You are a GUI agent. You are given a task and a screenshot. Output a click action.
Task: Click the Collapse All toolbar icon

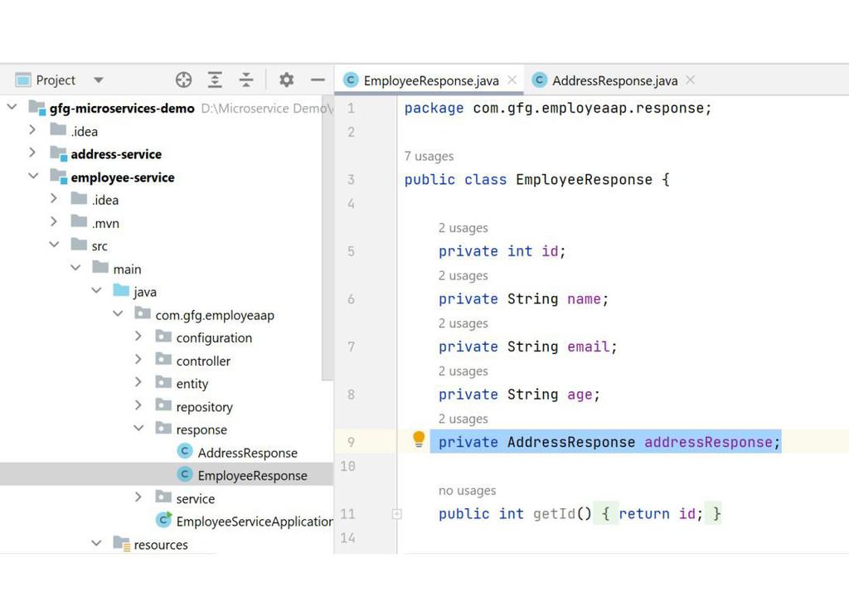(246, 80)
